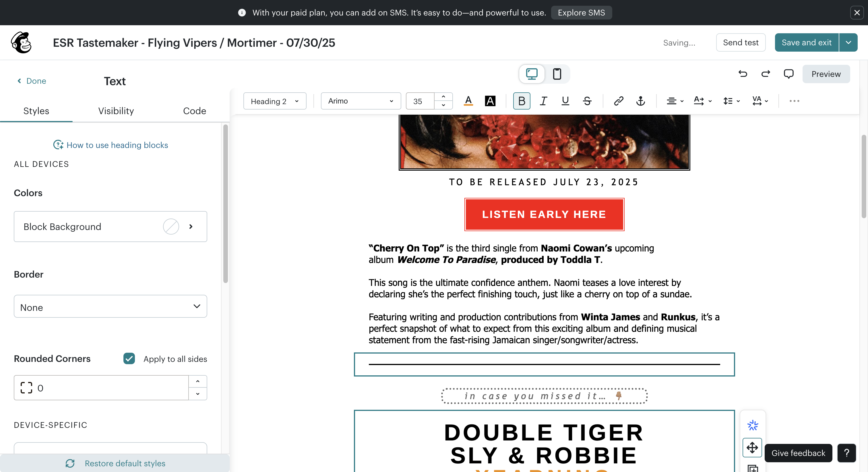Change the text highlight color
The width and height of the screenshot is (868, 472).
(490, 101)
